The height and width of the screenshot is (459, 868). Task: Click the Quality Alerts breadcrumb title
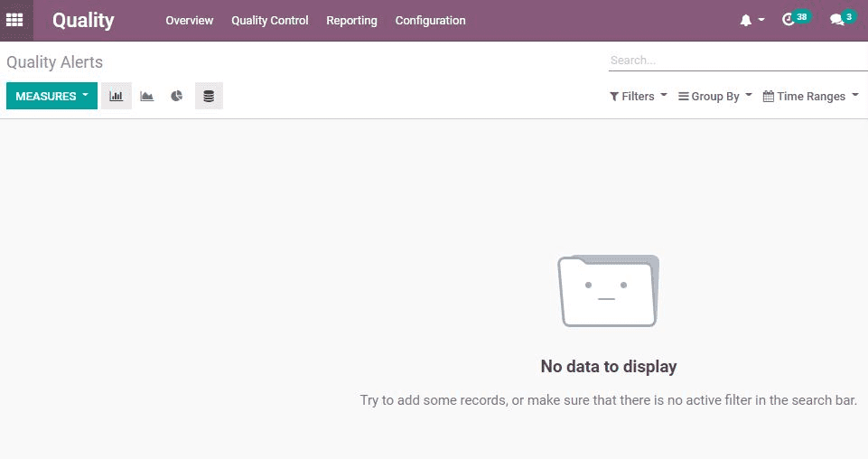tap(55, 62)
